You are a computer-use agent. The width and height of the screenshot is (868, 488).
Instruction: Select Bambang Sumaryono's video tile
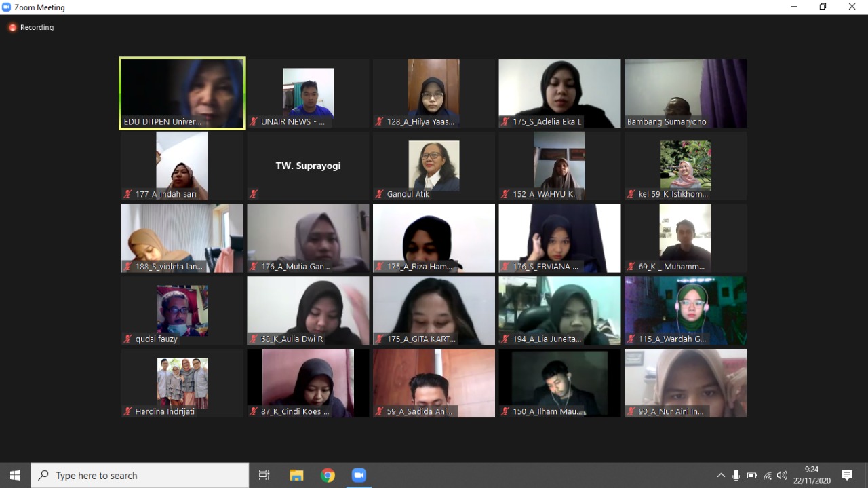tap(685, 93)
